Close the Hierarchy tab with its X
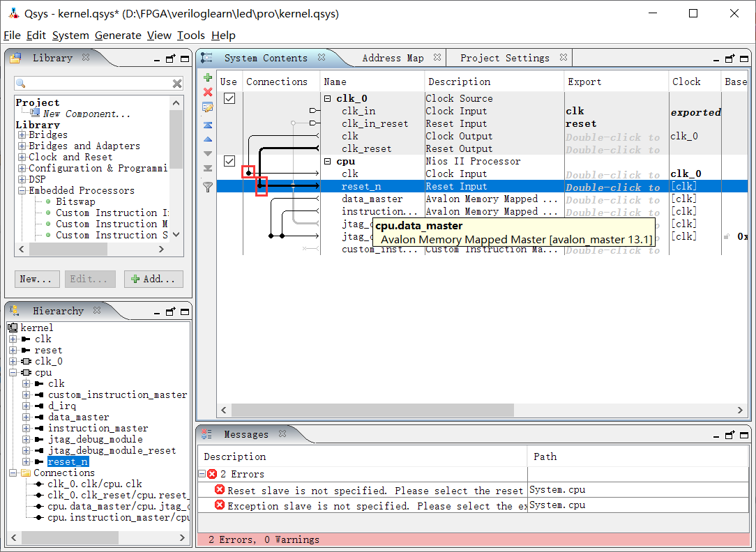The image size is (756, 552). point(97,310)
